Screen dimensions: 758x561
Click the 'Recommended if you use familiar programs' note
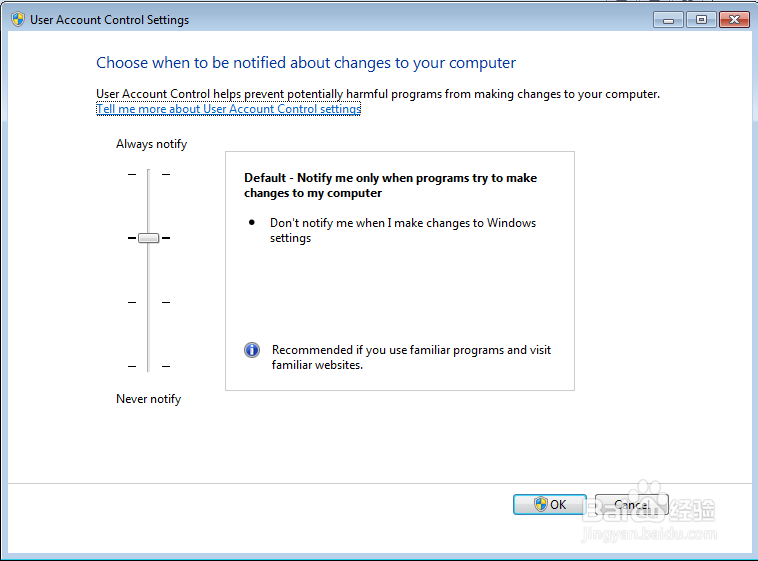tap(411, 357)
